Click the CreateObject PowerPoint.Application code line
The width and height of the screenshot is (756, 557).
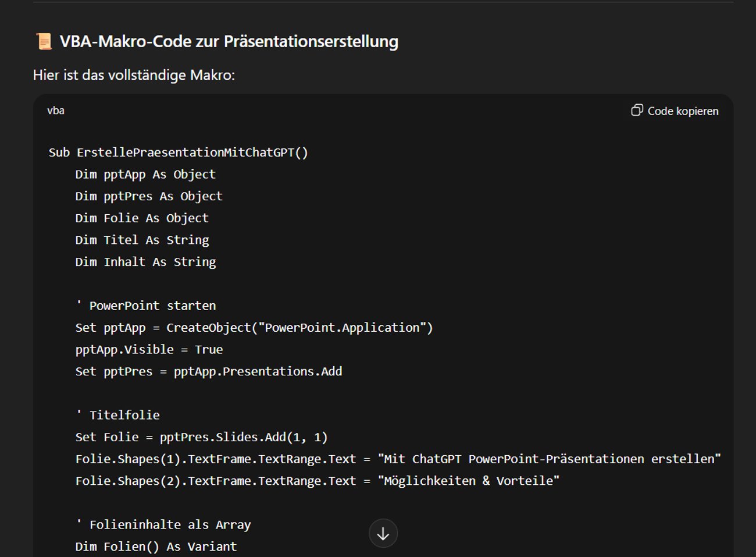(254, 327)
